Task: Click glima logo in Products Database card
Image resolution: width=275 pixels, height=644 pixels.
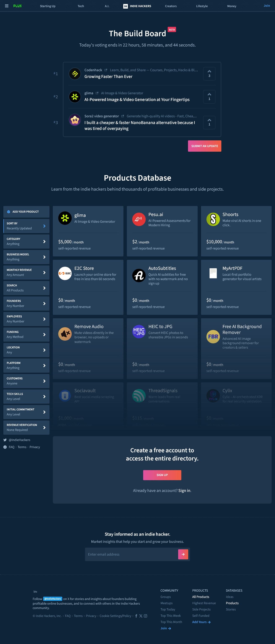Action: tap(65, 218)
